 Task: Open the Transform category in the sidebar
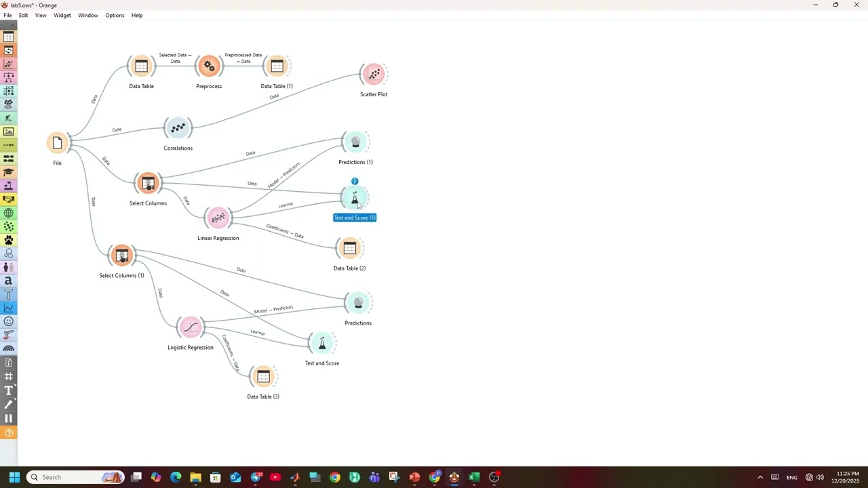9,51
